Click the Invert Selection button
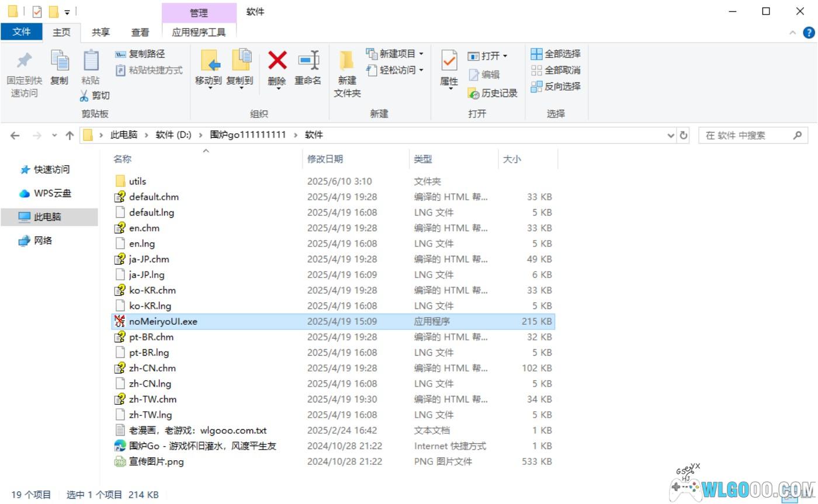818x504 pixels. pyautogui.click(x=556, y=86)
